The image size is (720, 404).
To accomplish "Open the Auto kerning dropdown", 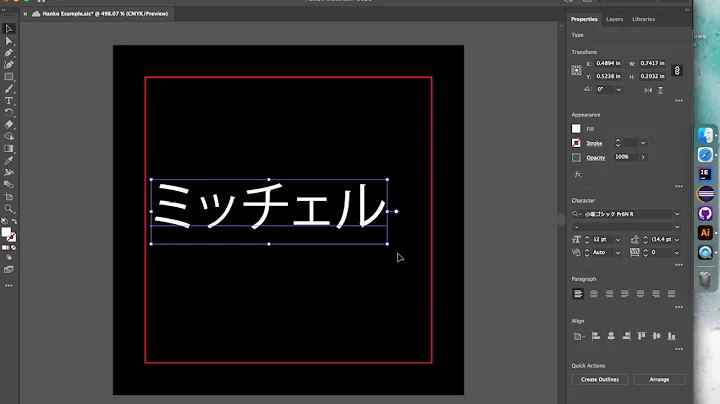I will 618,252.
